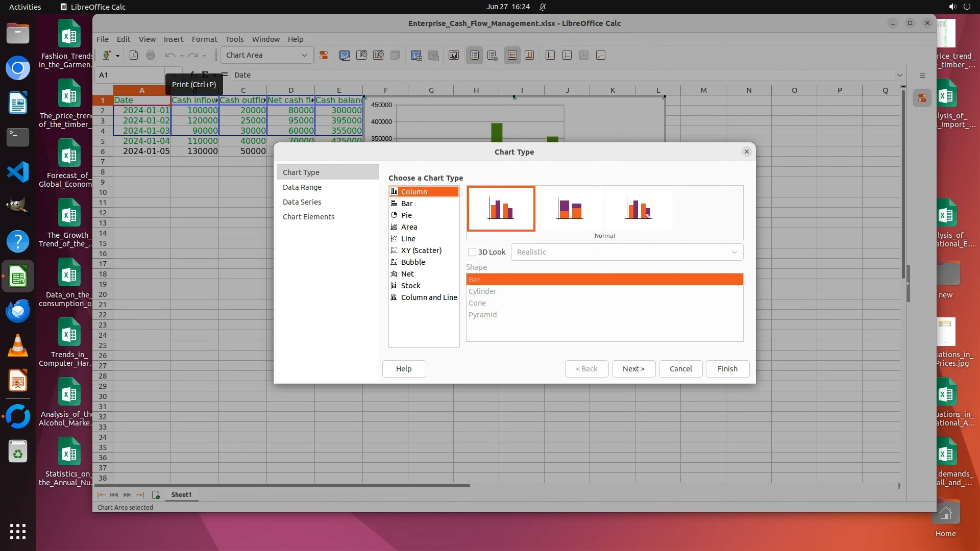Click the Vertical Grids toolbar icon

[529, 55]
